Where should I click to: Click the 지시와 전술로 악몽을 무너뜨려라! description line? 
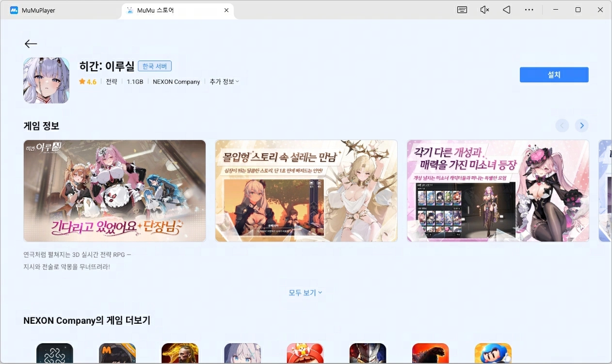pos(67,267)
